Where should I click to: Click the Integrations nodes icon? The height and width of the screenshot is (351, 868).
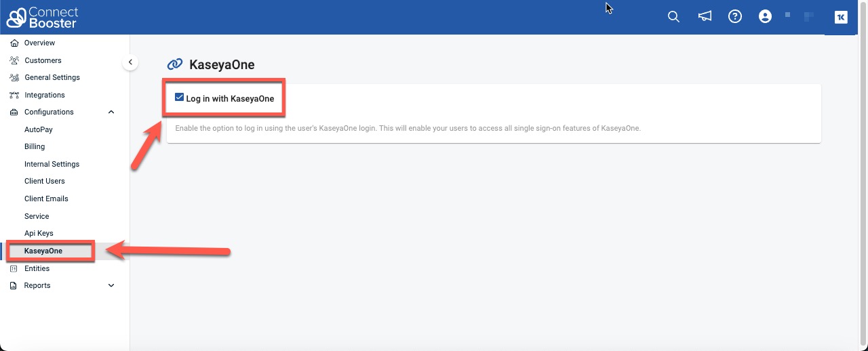[x=14, y=95]
